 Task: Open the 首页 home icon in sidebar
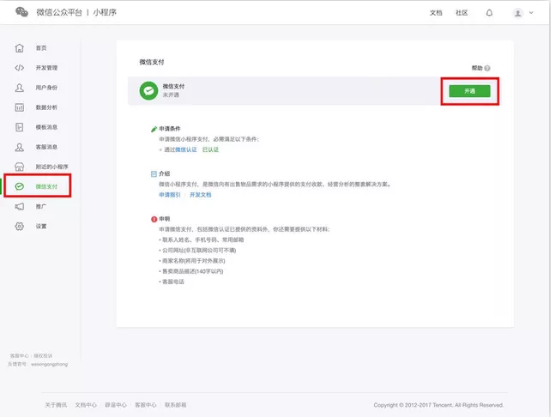click(x=19, y=48)
